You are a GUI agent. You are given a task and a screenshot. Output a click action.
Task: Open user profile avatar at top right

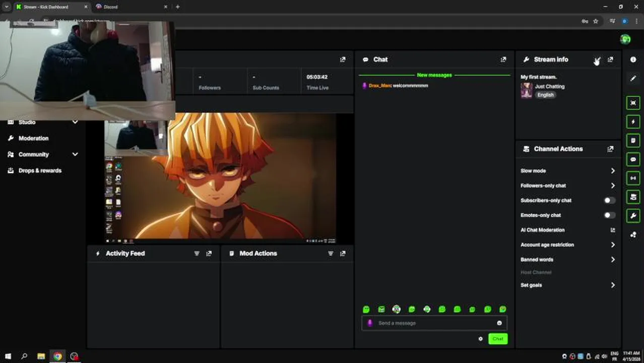pyautogui.click(x=625, y=39)
